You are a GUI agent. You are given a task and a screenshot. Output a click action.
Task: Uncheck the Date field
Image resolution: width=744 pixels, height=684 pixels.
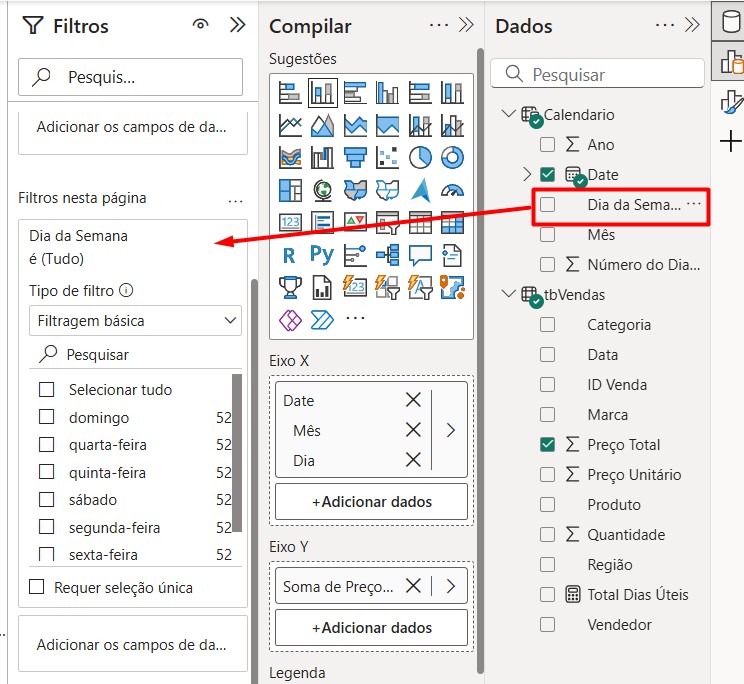click(x=547, y=174)
